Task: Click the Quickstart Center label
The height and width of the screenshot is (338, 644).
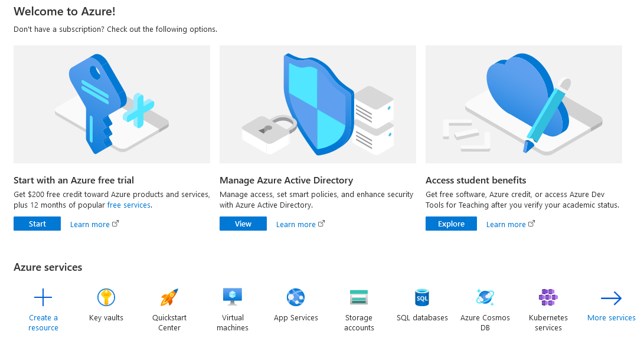Action: pos(169,323)
